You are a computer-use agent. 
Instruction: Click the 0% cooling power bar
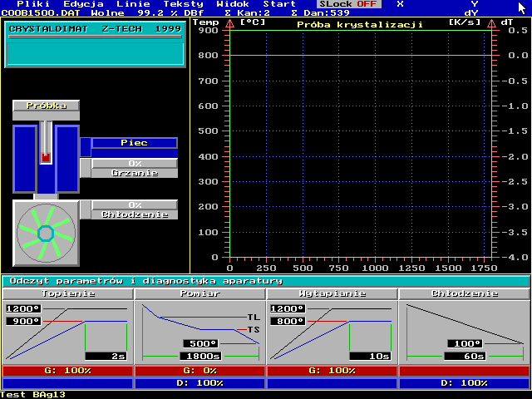click(135, 205)
